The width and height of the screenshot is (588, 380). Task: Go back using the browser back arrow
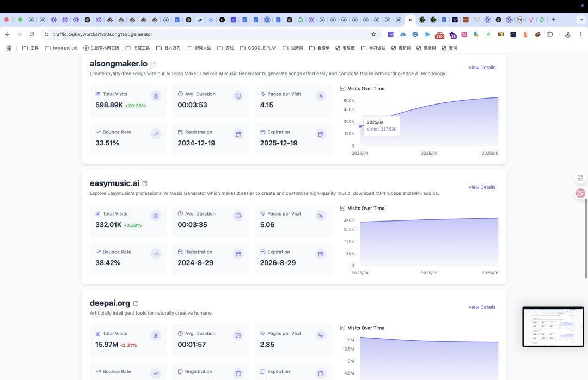point(8,34)
